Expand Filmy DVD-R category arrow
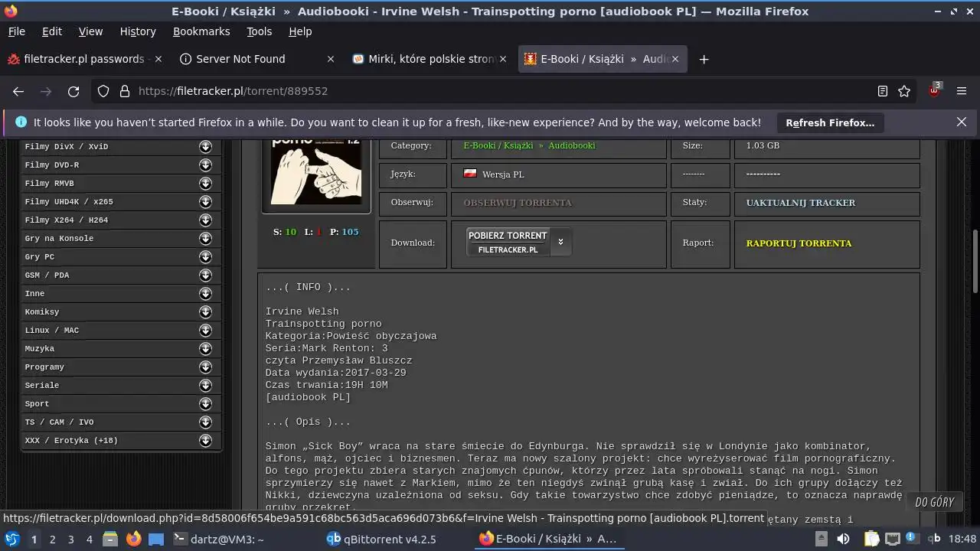The height and width of the screenshot is (551, 980). click(x=205, y=165)
